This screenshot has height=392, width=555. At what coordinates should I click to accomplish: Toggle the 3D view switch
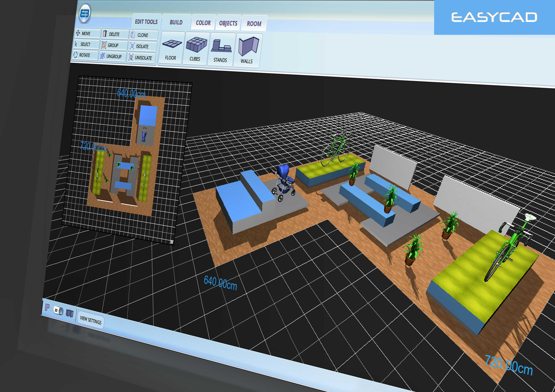(x=58, y=311)
